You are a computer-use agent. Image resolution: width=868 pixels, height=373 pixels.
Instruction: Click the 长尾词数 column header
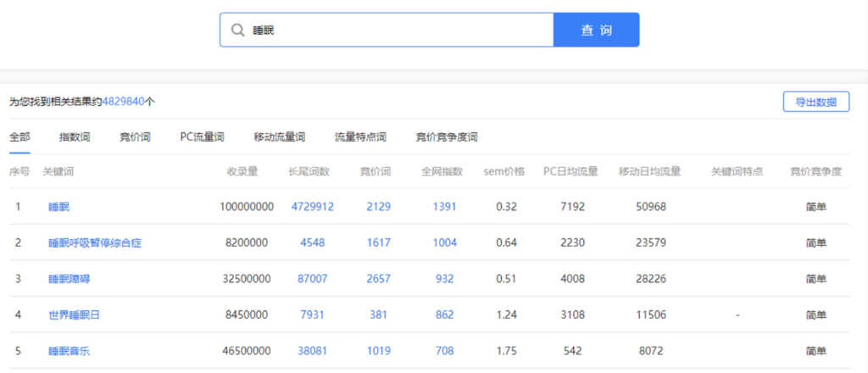[x=309, y=171]
